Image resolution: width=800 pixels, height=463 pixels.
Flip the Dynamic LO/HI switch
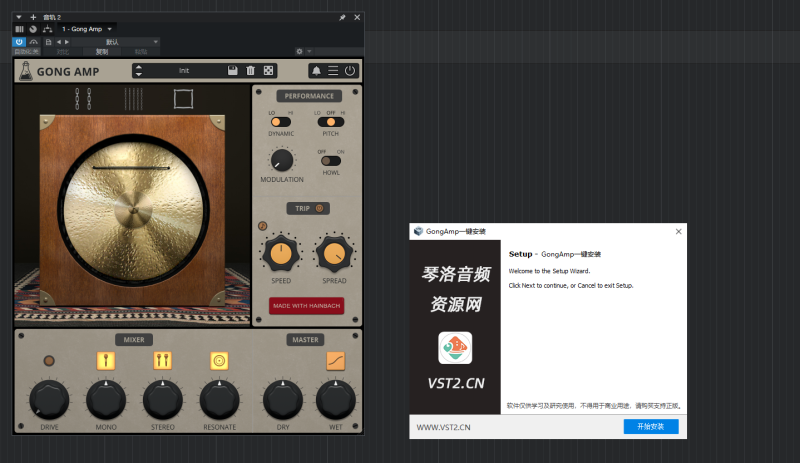coord(281,122)
